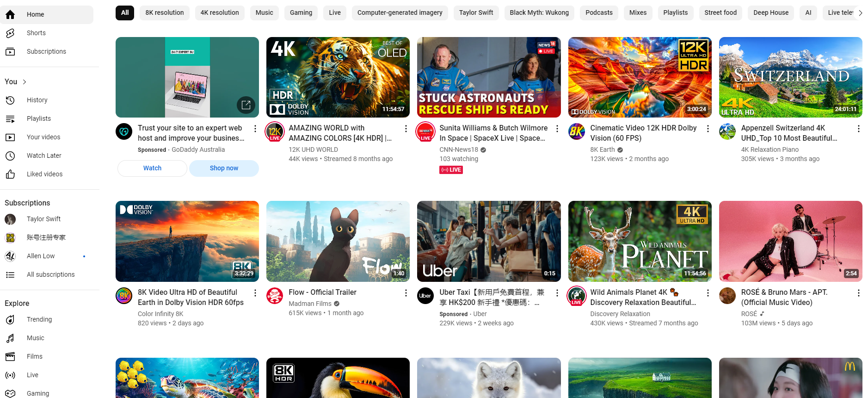
Task: Play the ROSÉ & Bruno Mars APT. thumbnail
Action: click(x=791, y=242)
